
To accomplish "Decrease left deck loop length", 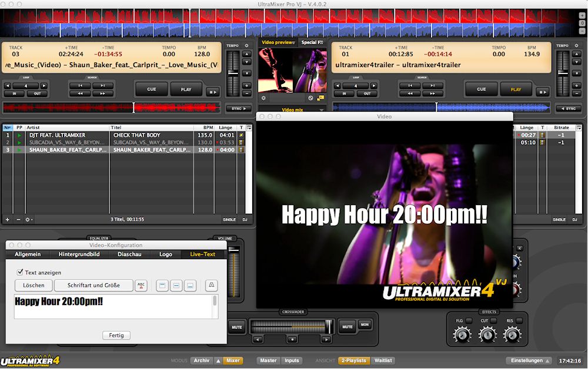I will click(x=8, y=86).
